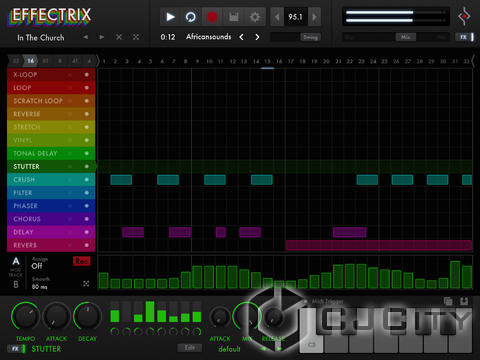The height and width of the screenshot is (360, 480).
Task: Select the 4 step resolution tab
Action: [89, 61]
